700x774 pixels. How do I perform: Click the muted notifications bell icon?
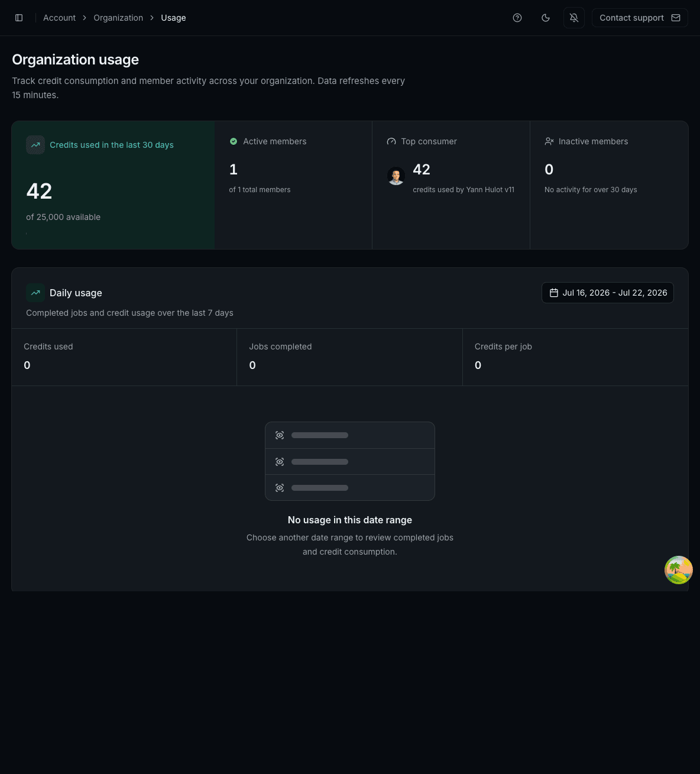pyautogui.click(x=574, y=18)
